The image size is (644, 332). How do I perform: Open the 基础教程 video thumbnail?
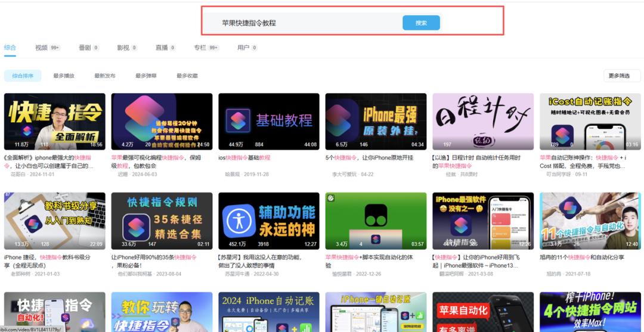[269, 122]
